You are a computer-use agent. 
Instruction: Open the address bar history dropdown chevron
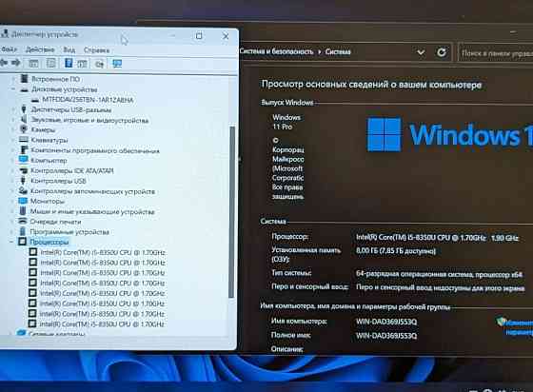pyautogui.click(x=421, y=52)
